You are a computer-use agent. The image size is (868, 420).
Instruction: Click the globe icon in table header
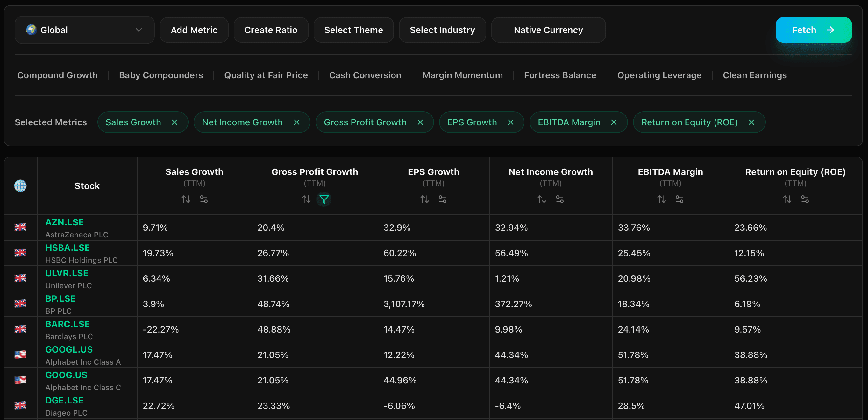click(x=20, y=186)
